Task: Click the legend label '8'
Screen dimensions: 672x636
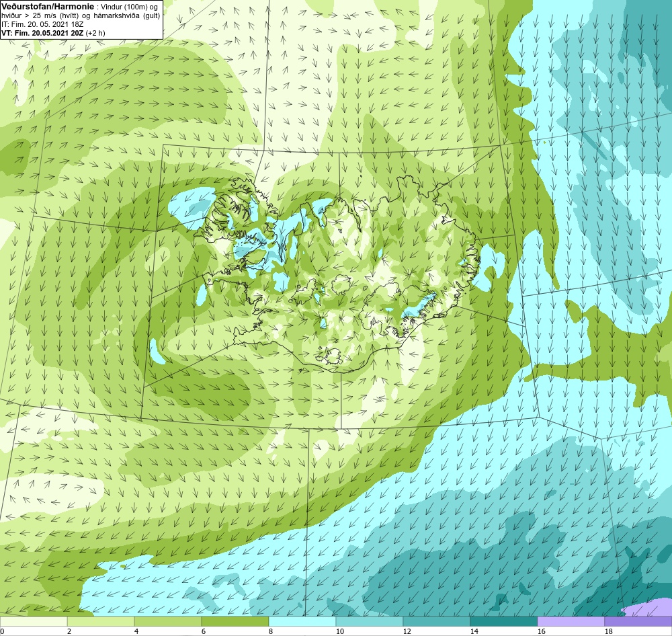Action: [x=271, y=631]
